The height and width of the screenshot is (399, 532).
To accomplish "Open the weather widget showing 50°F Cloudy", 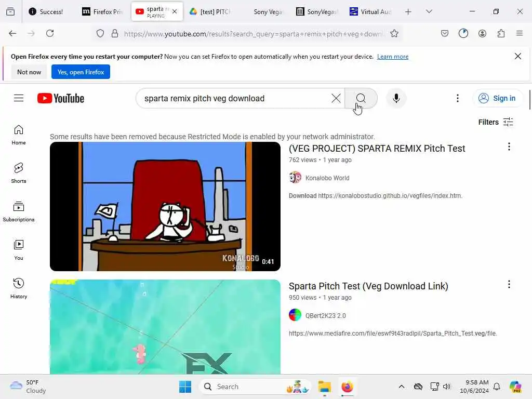I will 28,387.
